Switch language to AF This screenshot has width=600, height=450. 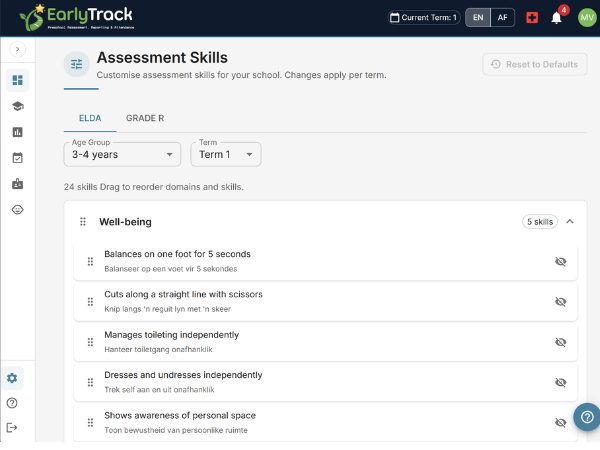point(502,18)
